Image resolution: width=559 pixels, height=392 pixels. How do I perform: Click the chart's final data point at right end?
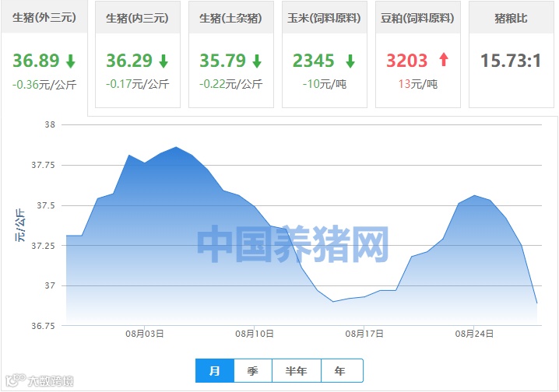point(537,303)
